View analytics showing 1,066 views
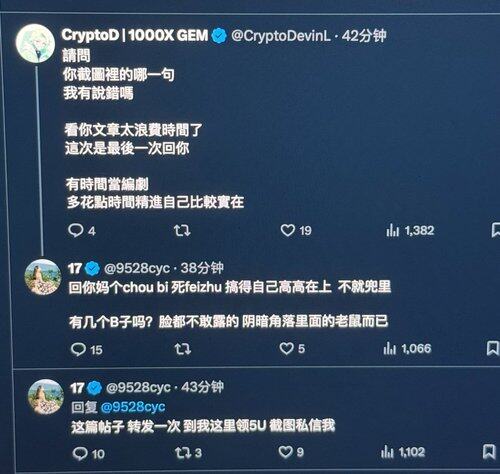This screenshot has height=474, width=500. [x=407, y=349]
